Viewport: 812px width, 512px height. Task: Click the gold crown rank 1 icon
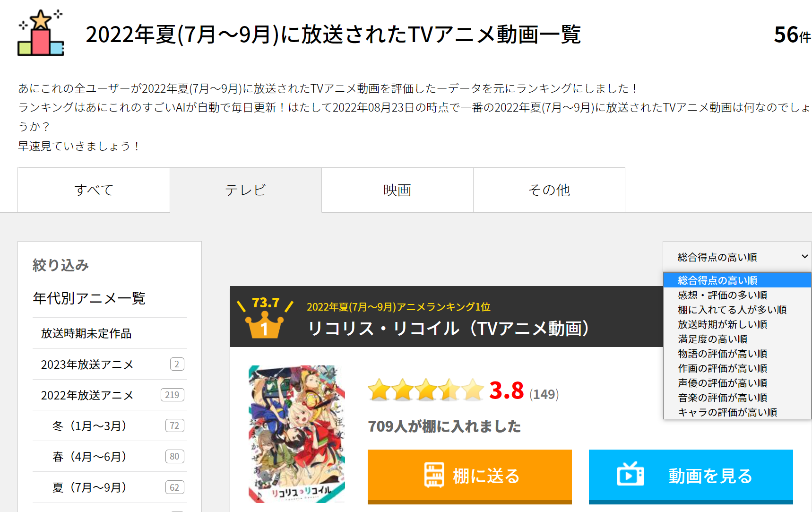[x=265, y=326]
